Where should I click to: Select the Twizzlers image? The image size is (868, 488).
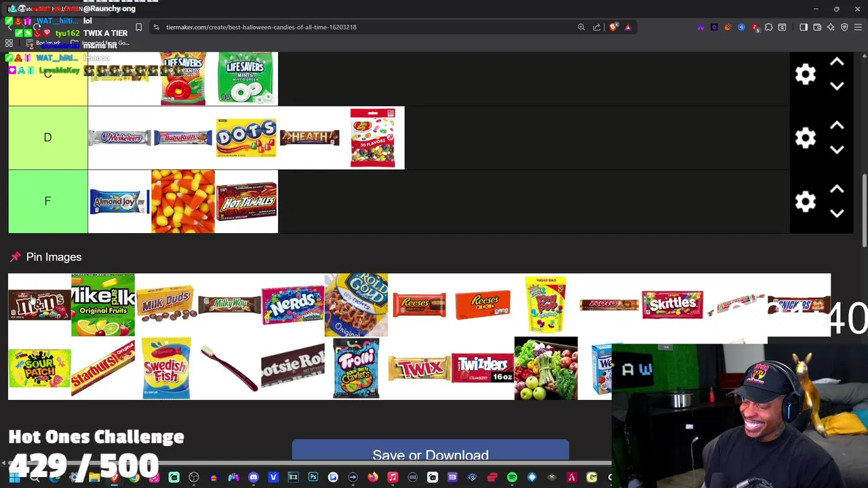point(483,368)
